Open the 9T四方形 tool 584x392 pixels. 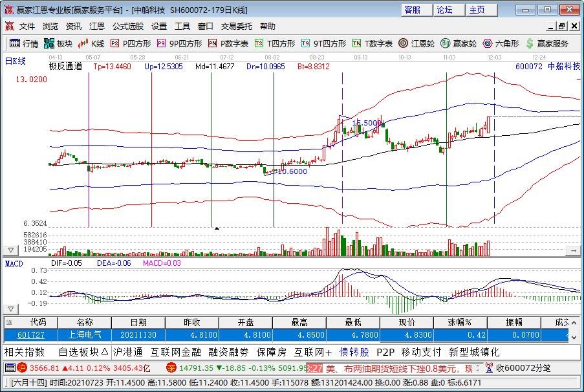323,43
